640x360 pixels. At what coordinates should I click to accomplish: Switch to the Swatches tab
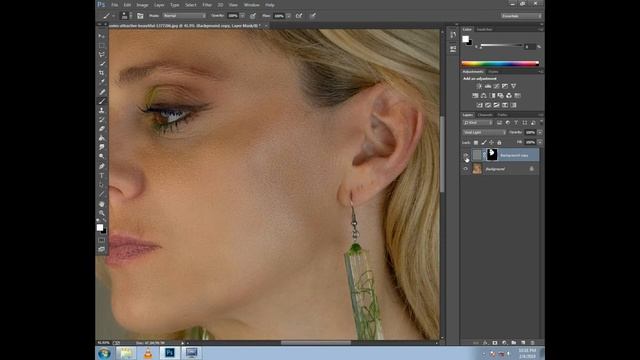click(484, 29)
